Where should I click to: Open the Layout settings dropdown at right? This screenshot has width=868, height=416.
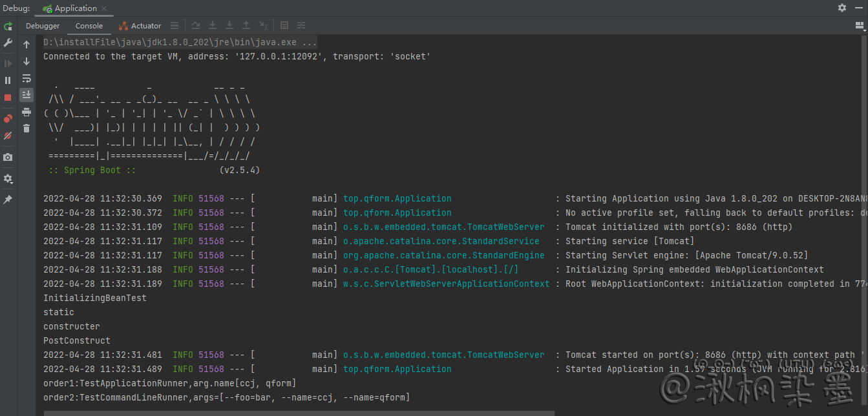pyautogui.click(x=860, y=26)
